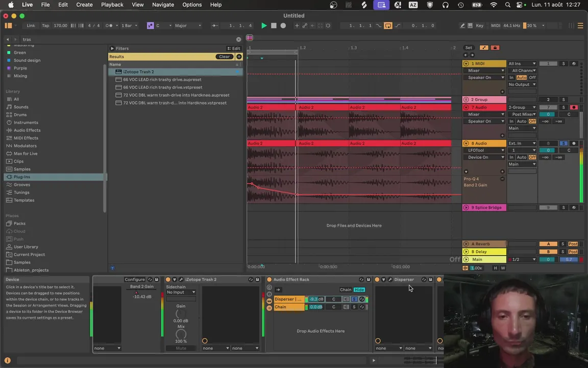The height and width of the screenshot is (368, 588).
Task: Toggle the lock envelopes icon
Action: click(x=495, y=48)
